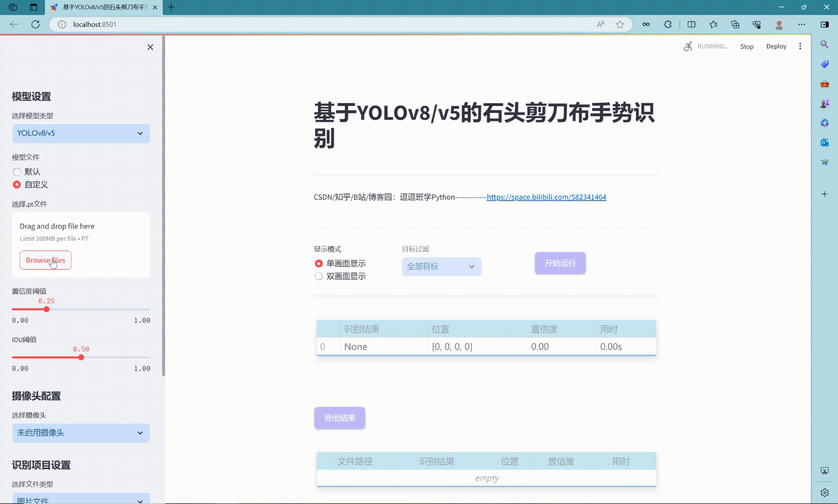838x504 pixels.
Task: Expand the YOLOv8/v5 model type dropdown
Action: click(x=81, y=133)
